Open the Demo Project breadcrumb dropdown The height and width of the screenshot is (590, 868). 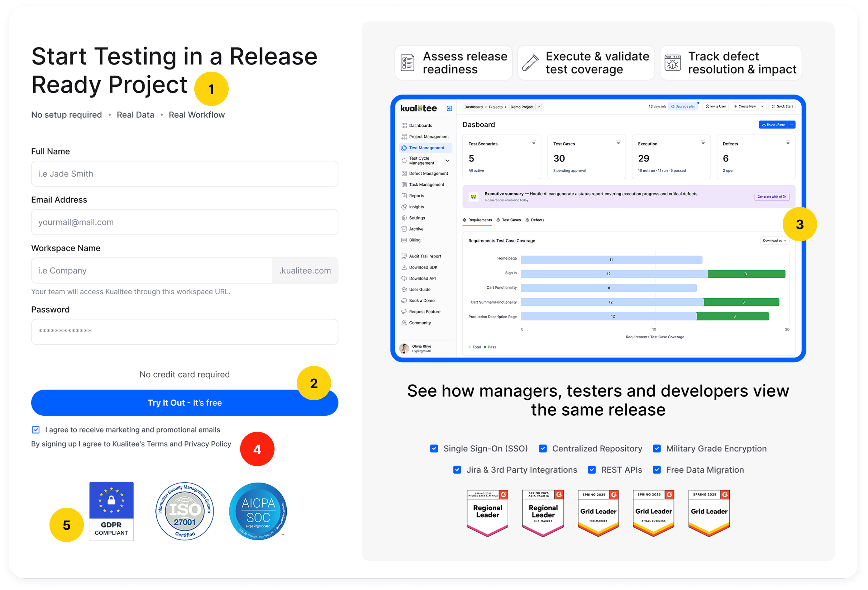(x=539, y=107)
